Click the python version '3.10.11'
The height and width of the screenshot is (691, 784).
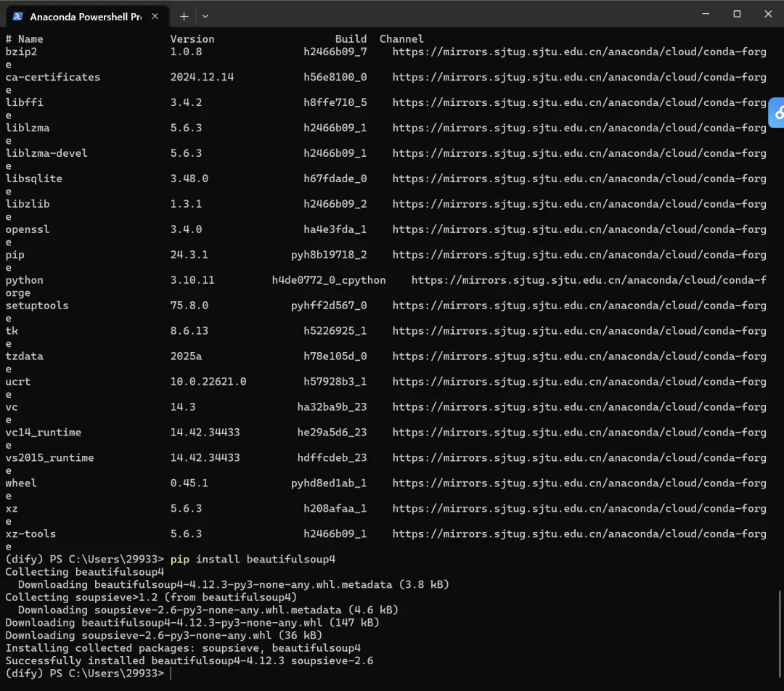pyautogui.click(x=192, y=280)
